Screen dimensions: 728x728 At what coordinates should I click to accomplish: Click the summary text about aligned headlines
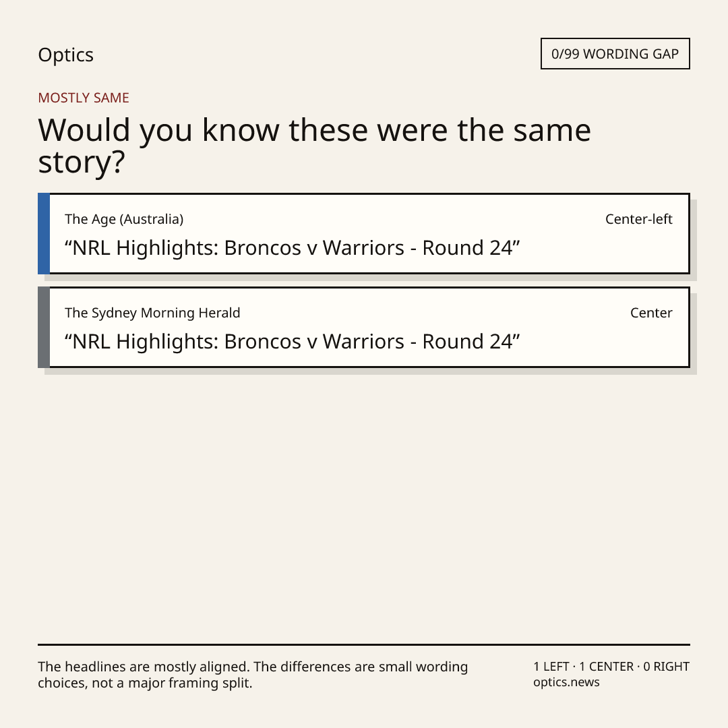tap(253, 675)
